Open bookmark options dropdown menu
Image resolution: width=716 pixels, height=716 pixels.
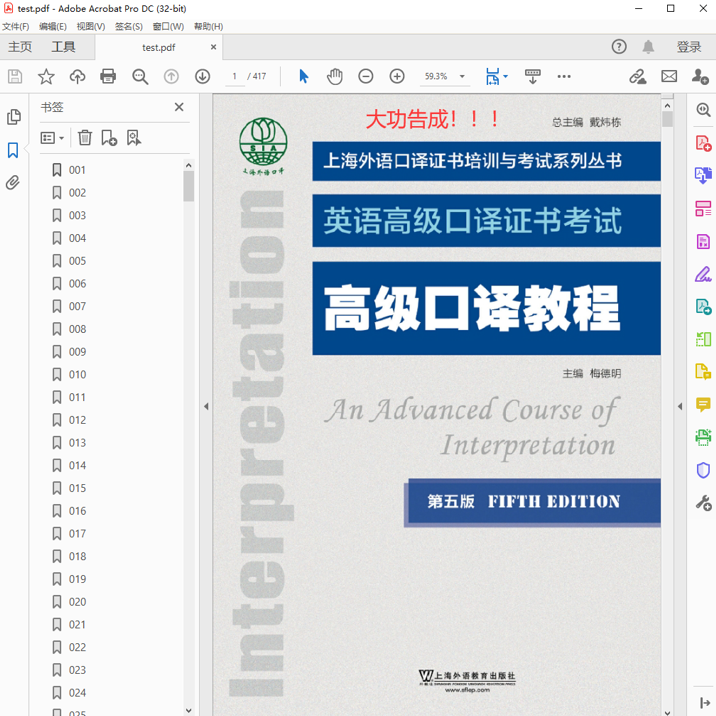(x=52, y=138)
